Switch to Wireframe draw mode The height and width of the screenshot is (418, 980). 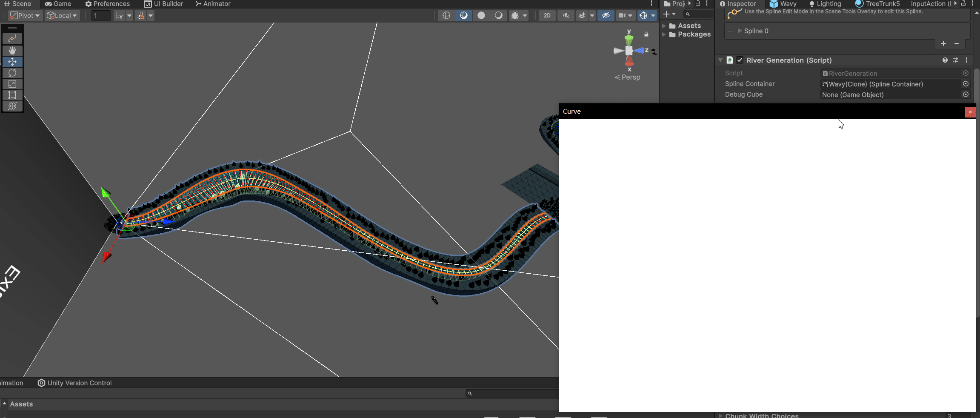pyautogui.click(x=446, y=15)
